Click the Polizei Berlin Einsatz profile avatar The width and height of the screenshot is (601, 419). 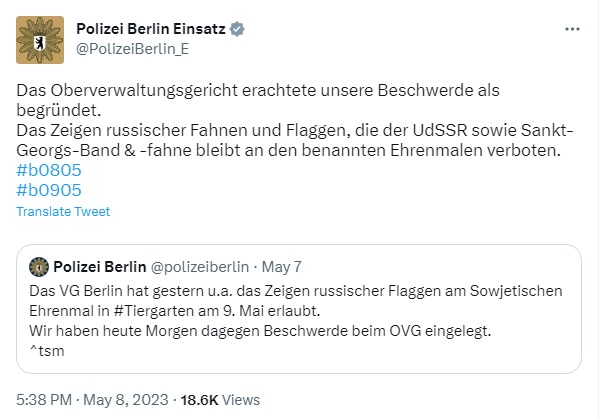[40, 40]
